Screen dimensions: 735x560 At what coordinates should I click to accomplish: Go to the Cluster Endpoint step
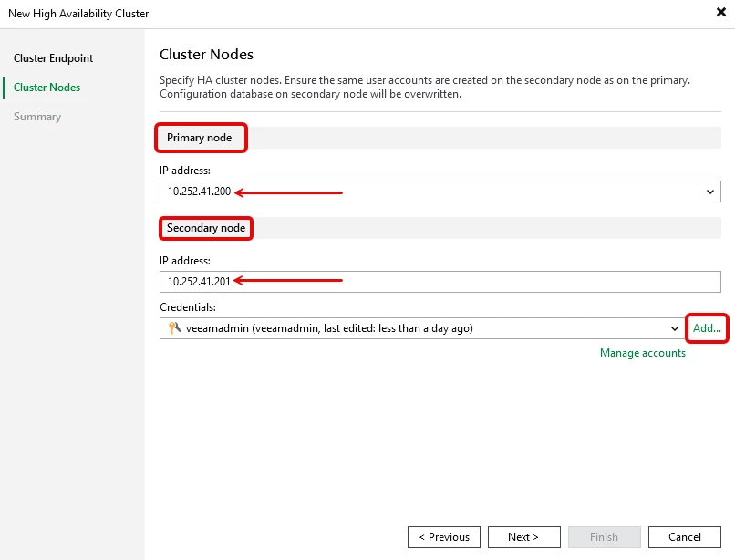[53, 58]
